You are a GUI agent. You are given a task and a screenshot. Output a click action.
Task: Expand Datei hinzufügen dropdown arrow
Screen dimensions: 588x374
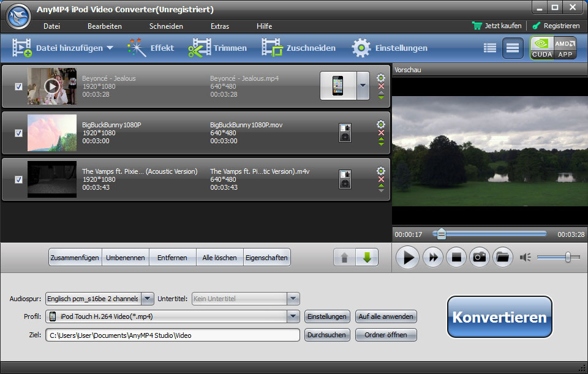[110, 48]
